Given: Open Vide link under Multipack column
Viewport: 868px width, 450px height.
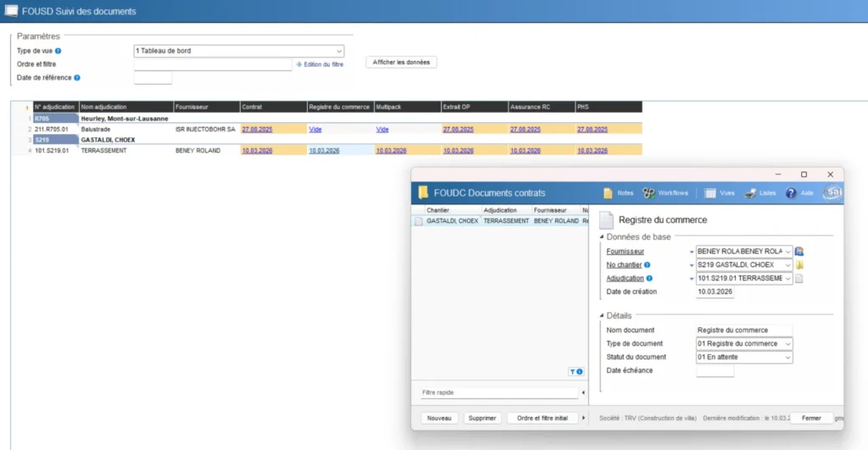Looking at the screenshot, I should (x=382, y=130).
